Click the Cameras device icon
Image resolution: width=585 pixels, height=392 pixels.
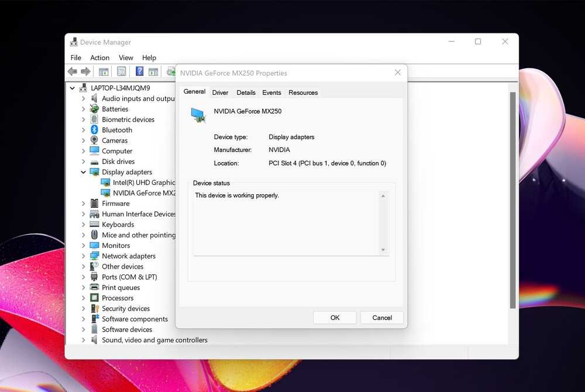94,140
